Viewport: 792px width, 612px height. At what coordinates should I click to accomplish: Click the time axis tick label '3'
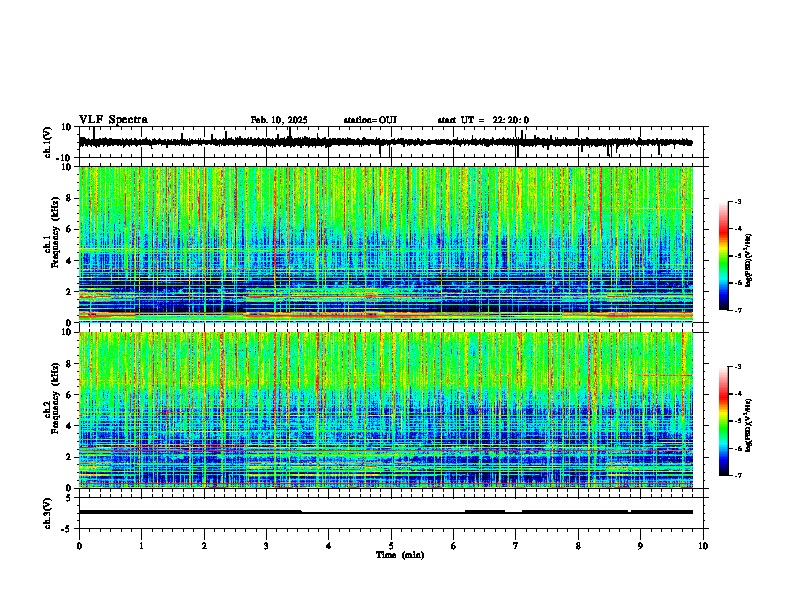266,546
